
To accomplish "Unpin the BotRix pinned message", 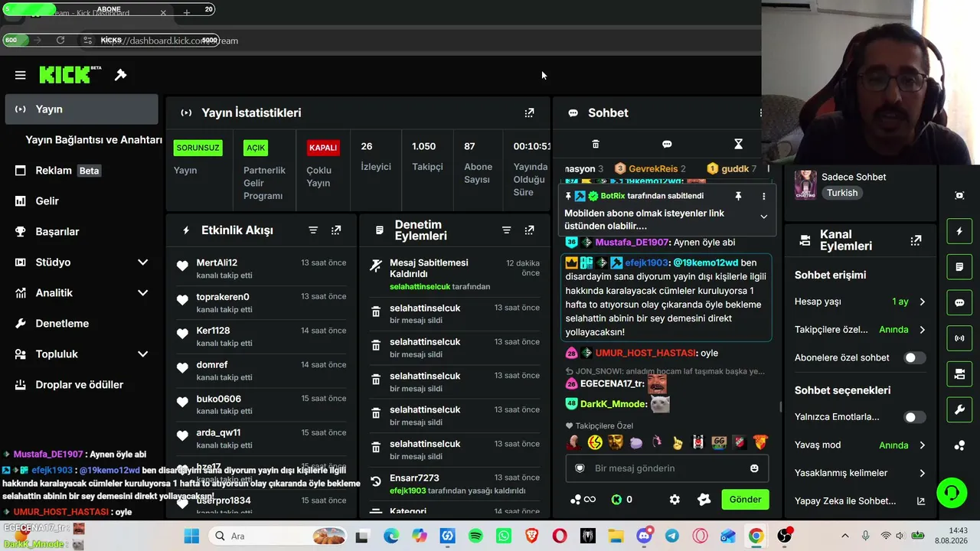I will click(738, 196).
